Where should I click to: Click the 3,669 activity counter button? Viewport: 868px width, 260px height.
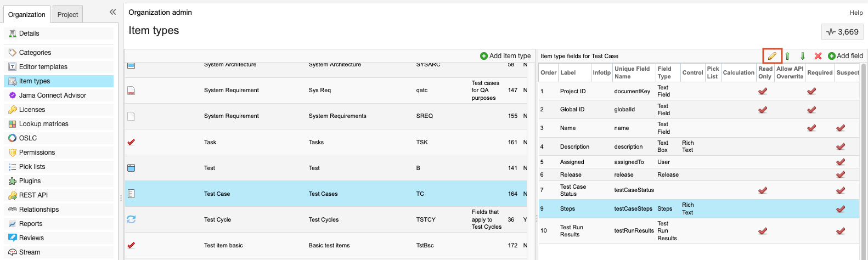pyautogui.click(x=843, y=32)
